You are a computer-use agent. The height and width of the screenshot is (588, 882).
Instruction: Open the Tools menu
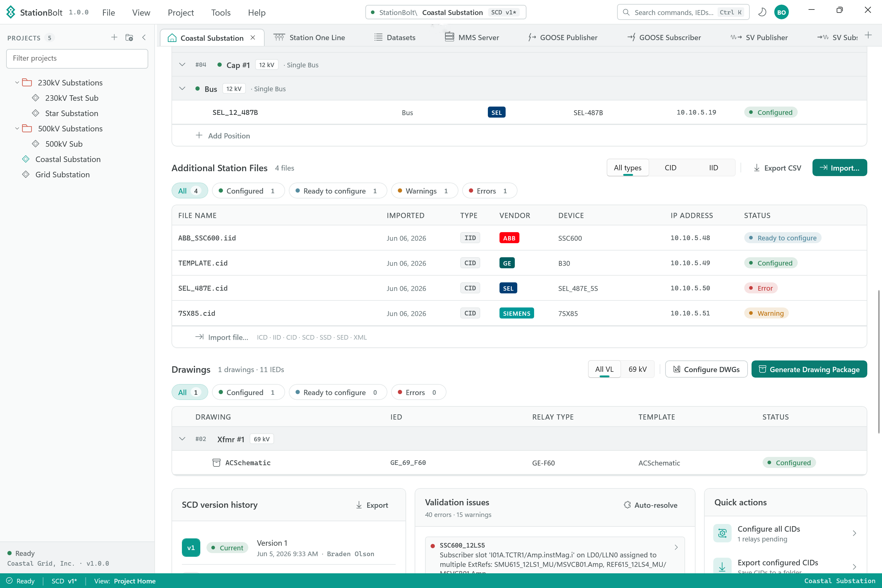(221, 12)
